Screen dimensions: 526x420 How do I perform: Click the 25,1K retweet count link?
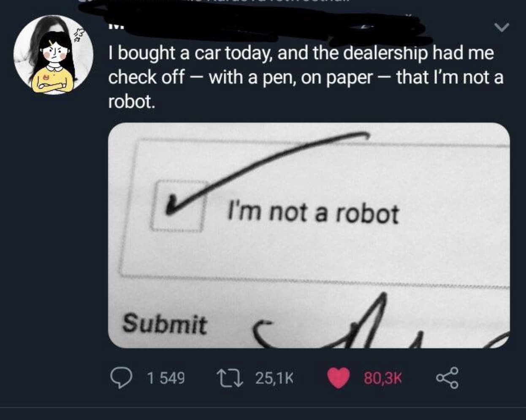274,379
